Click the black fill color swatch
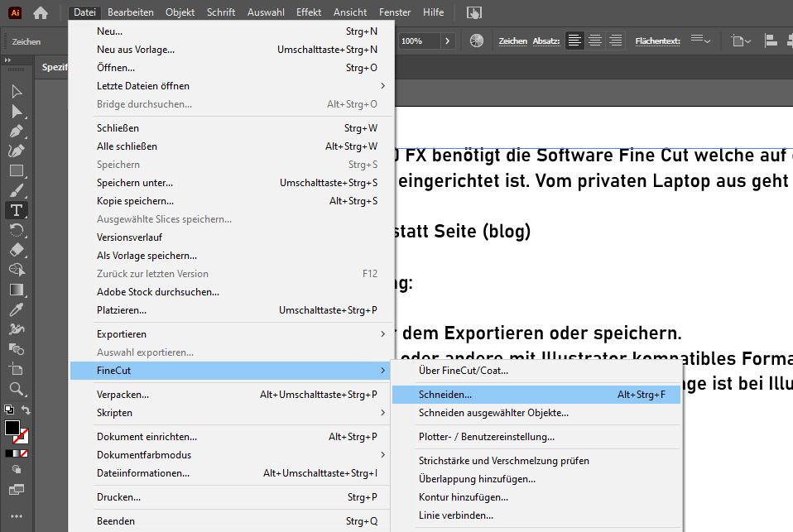This screenshot has height=532, width=793. pos(12,428)
